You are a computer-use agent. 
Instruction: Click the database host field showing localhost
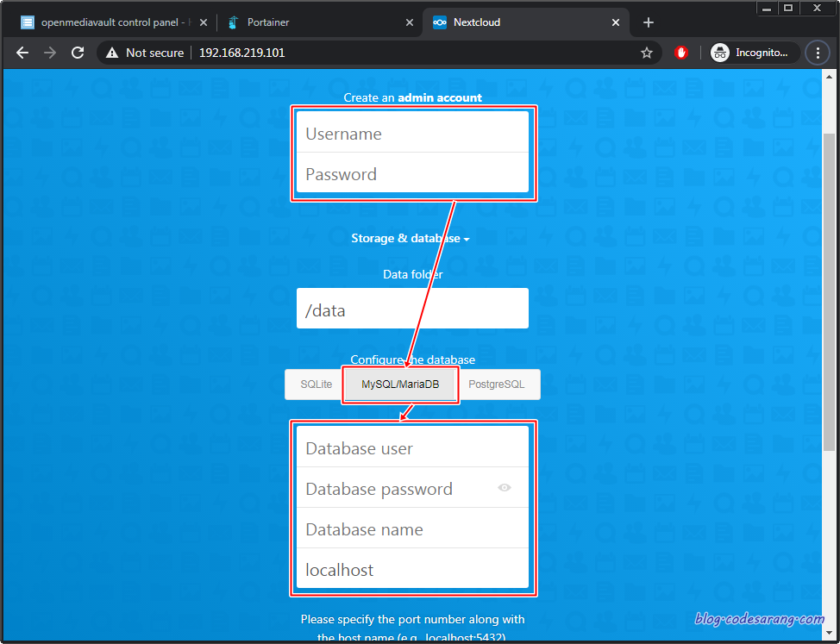coord(412,568)
